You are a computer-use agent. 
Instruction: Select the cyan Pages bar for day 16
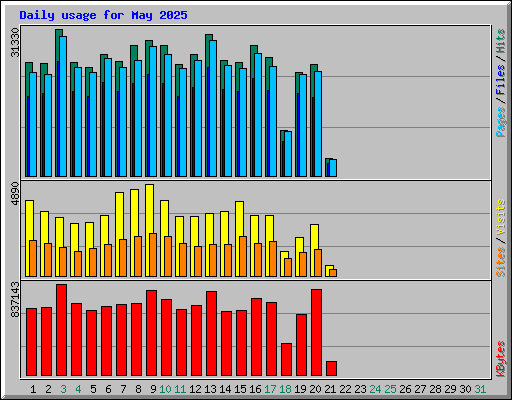(x=258, y=115)
